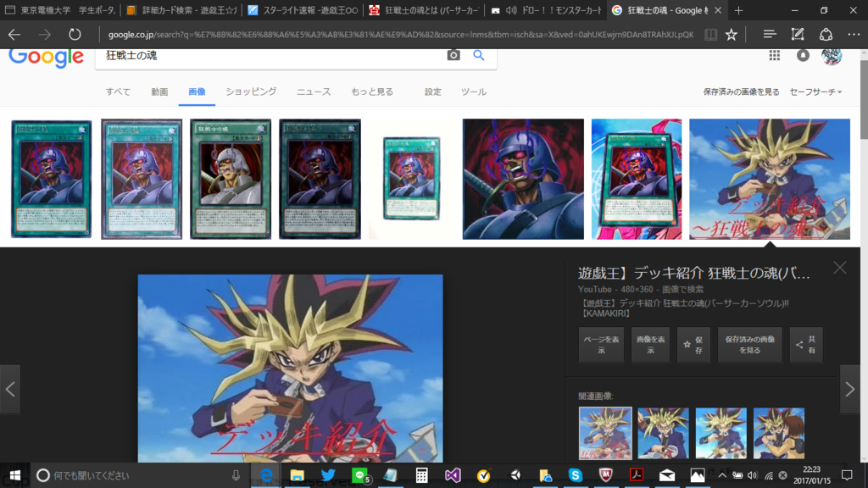The image size is (868, 488).
Task: Show next image with right arrow
Action: pos(849,389)
